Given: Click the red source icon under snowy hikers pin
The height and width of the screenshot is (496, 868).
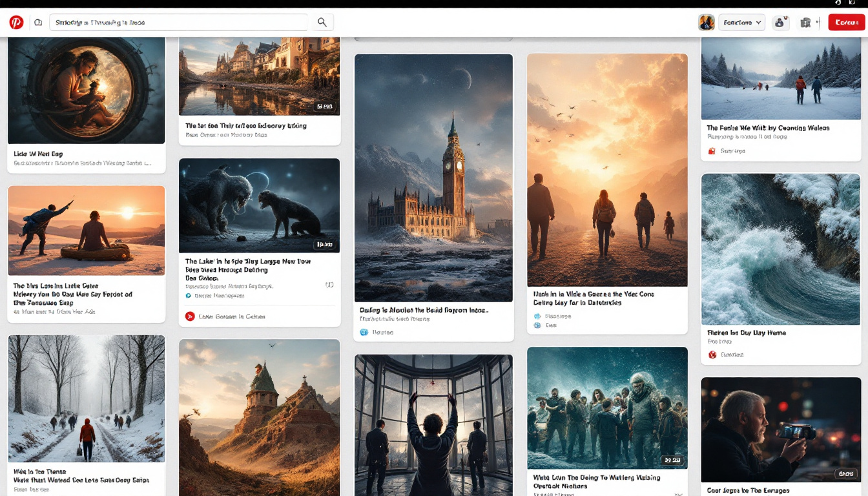Looking at the screenshot, I should [x=712, y=151].
